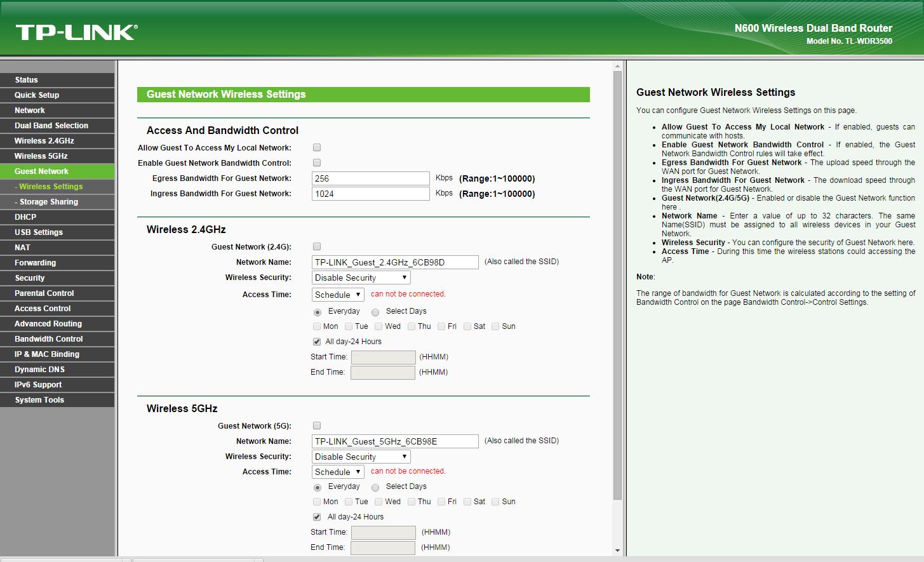Open the Status menu
Image resolution: width=924 pixels, height=562 pixels.
click(x=57, y=80)
